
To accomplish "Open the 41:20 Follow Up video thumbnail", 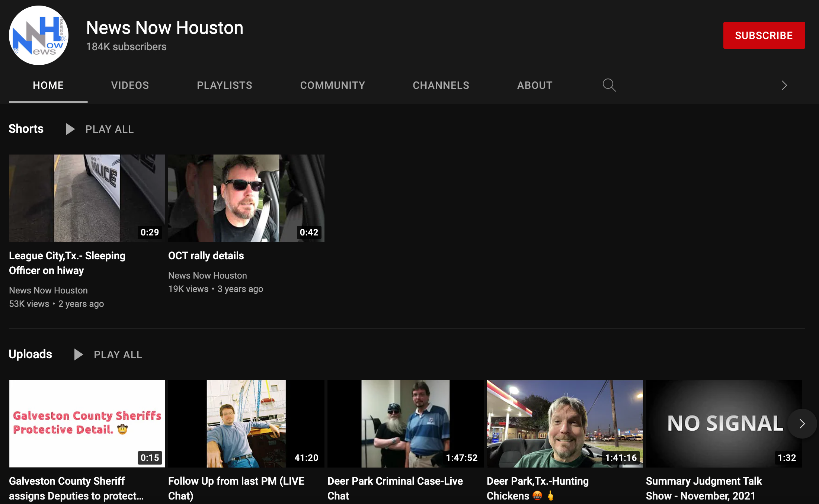I will [246, 424].
